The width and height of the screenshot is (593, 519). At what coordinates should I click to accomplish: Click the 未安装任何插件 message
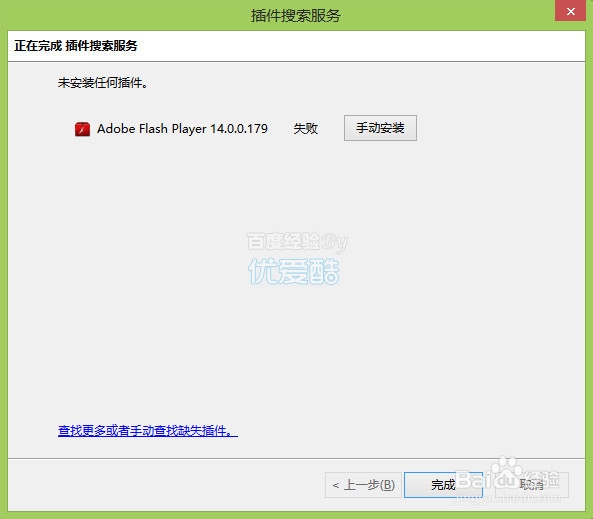click(102, 82)
